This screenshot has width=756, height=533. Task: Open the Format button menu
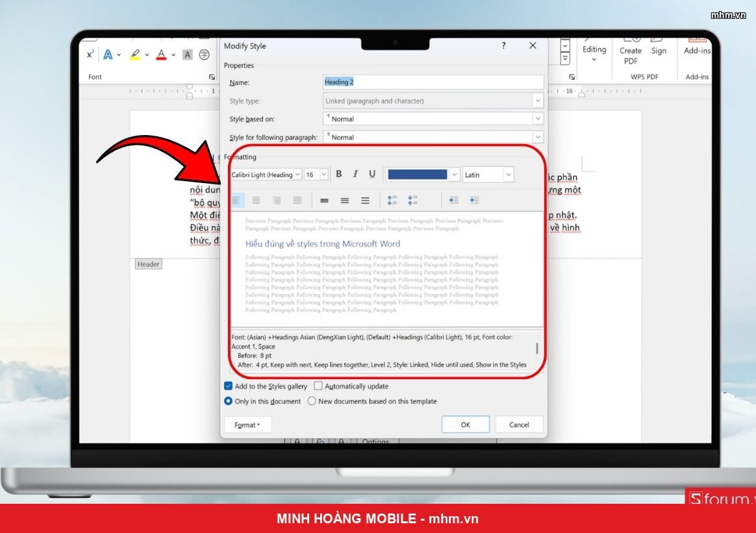click(x=248, y=425)
